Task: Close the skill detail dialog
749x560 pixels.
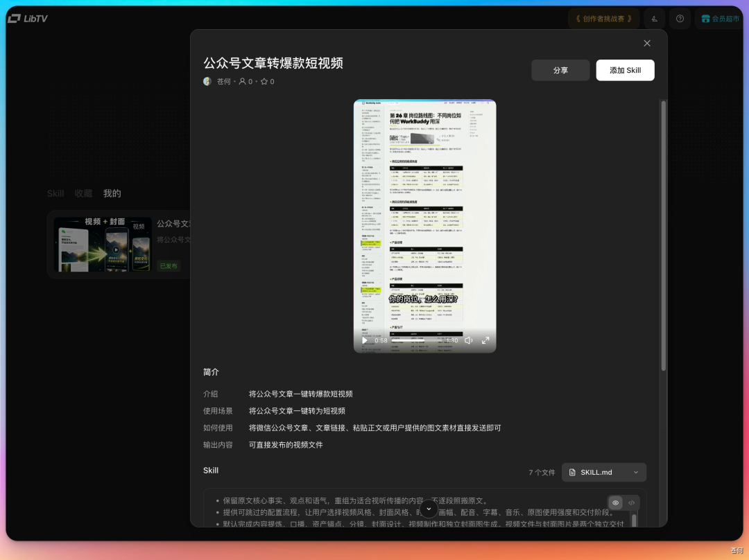Action: 647,44
